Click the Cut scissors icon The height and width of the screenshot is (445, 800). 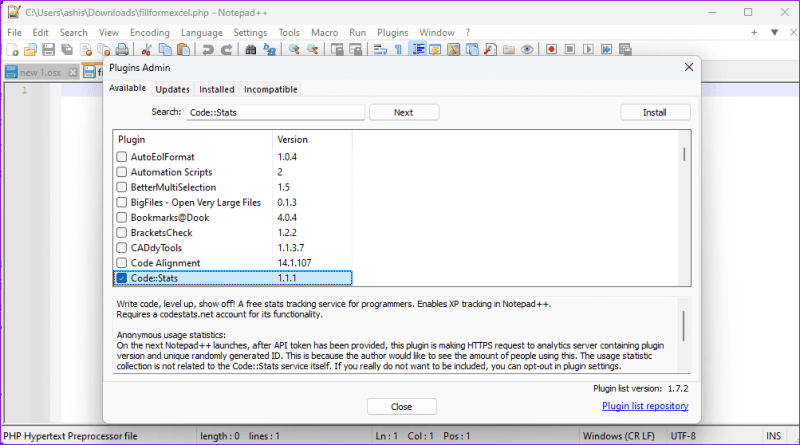tap(147, 50)
